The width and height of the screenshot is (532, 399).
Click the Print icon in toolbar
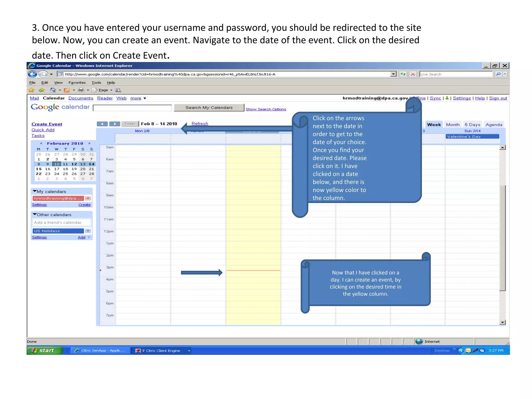(81, 90)
